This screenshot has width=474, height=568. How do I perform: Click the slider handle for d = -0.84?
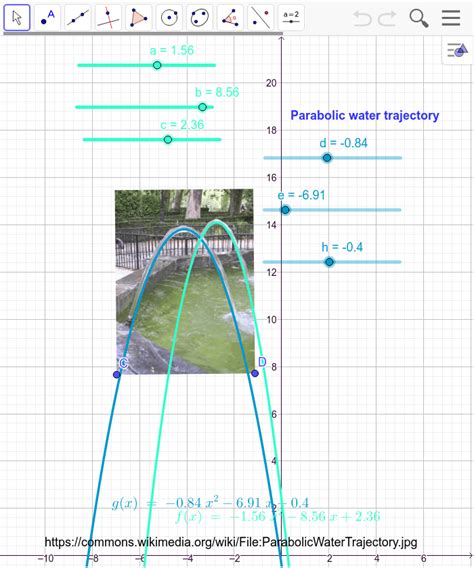[x=327, y=158]
